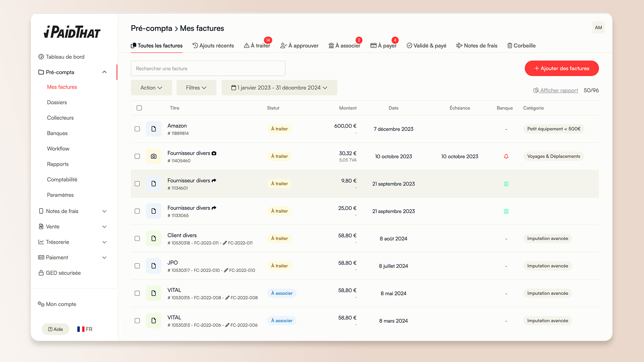Click the Rechercher une facture field

click(x=208, y=68)
